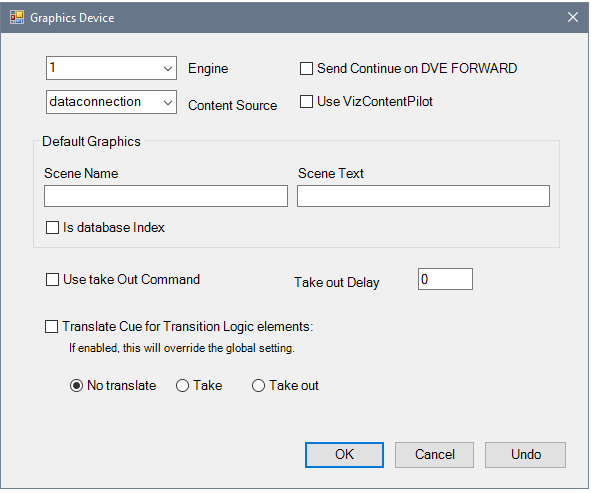Click the Undo button
Screen dimensions: 591x493
[525, 455]
